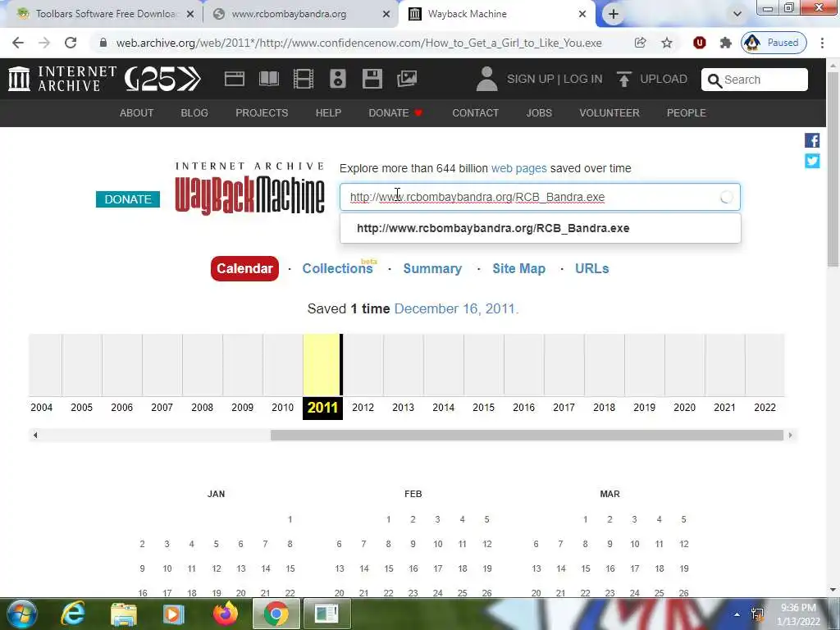Bookmark this page with the star icon
The width and height of the screenshot is (840, 630).
[666, 43]
